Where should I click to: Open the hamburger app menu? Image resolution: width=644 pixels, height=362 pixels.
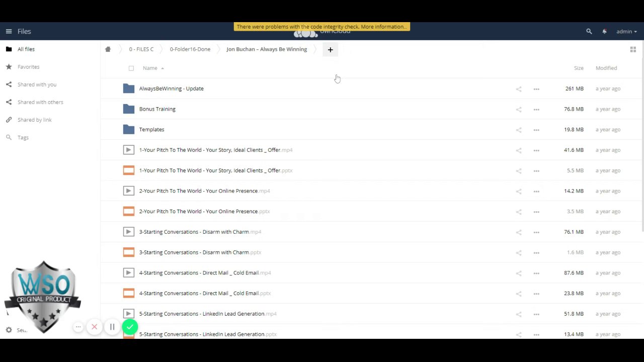(9, 31)
